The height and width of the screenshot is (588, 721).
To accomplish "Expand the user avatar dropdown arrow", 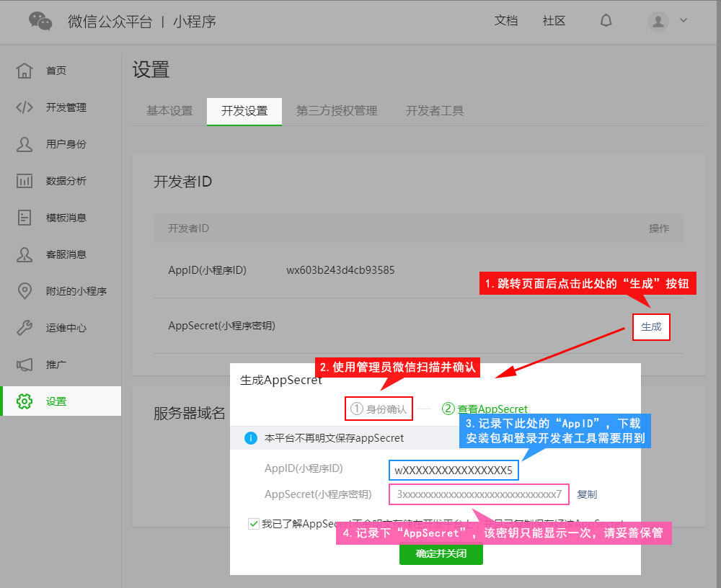I will pyautogui.click(x=684, y=21).
